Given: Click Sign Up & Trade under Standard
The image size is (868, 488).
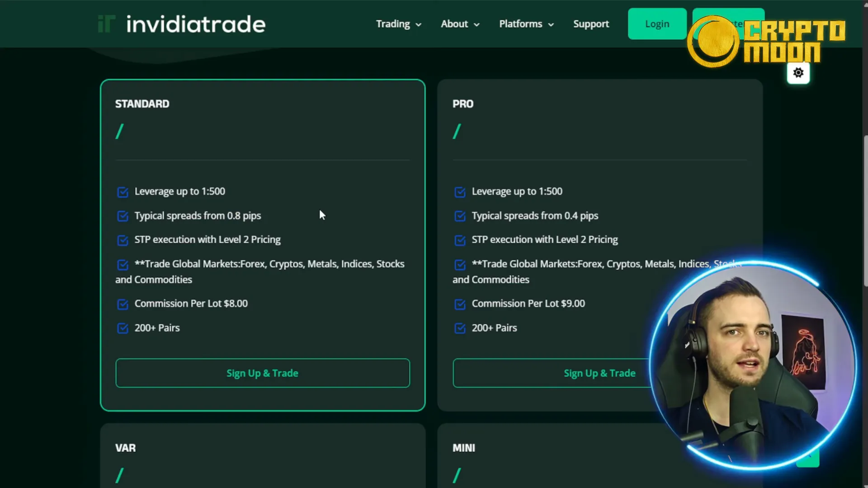Looking at the screenshot, I should (263, 373).
